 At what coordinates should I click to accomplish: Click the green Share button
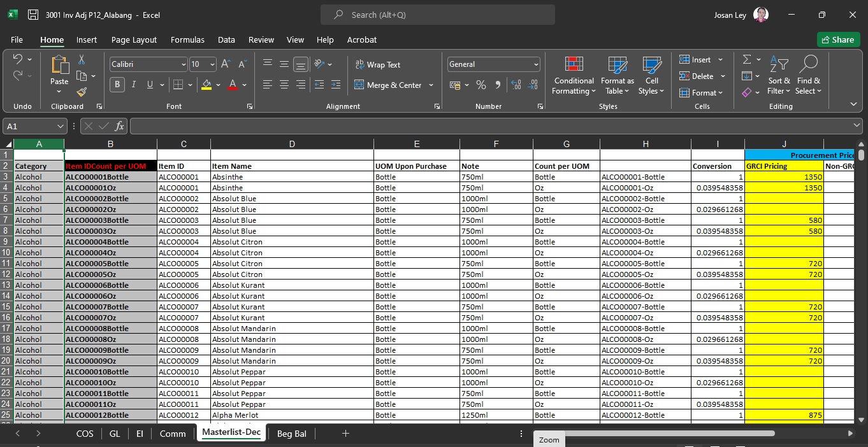(x=838, y=39)
